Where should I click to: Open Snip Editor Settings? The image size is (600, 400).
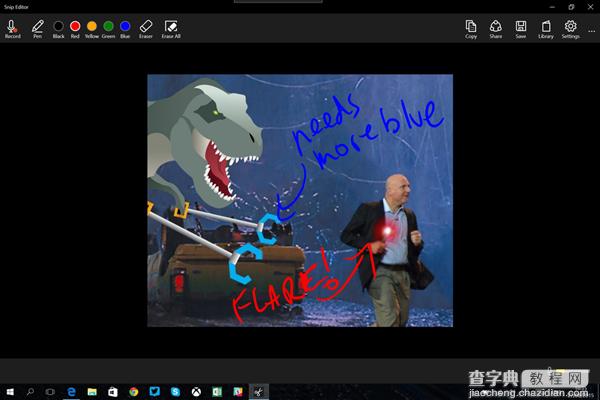click(x=571, y=29)
